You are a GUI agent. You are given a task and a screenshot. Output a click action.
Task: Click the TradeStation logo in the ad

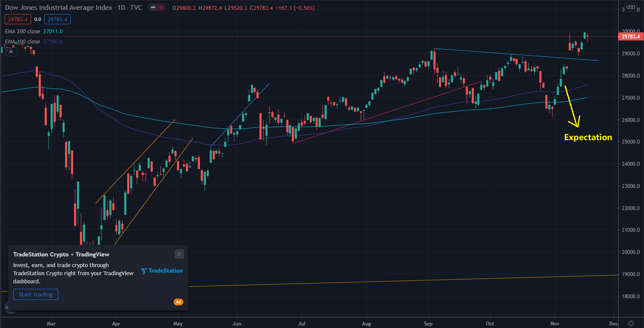[x=162, y=271]
